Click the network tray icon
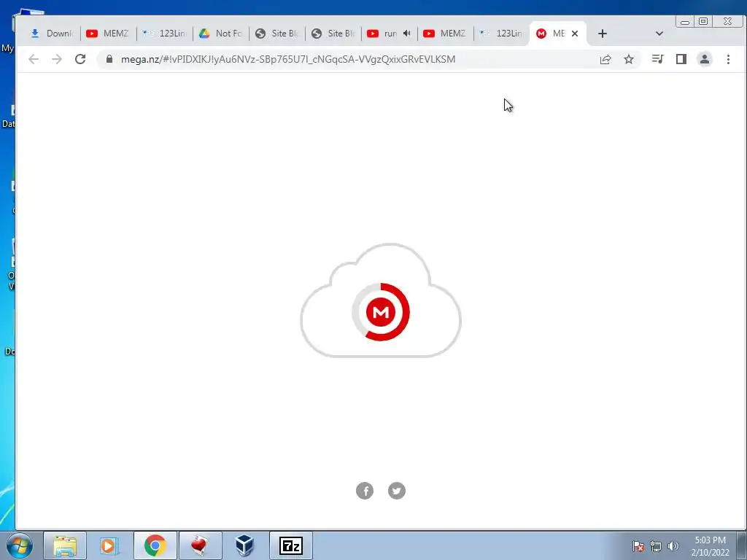This screenshot has width=747, height=560. coord(656,546)
